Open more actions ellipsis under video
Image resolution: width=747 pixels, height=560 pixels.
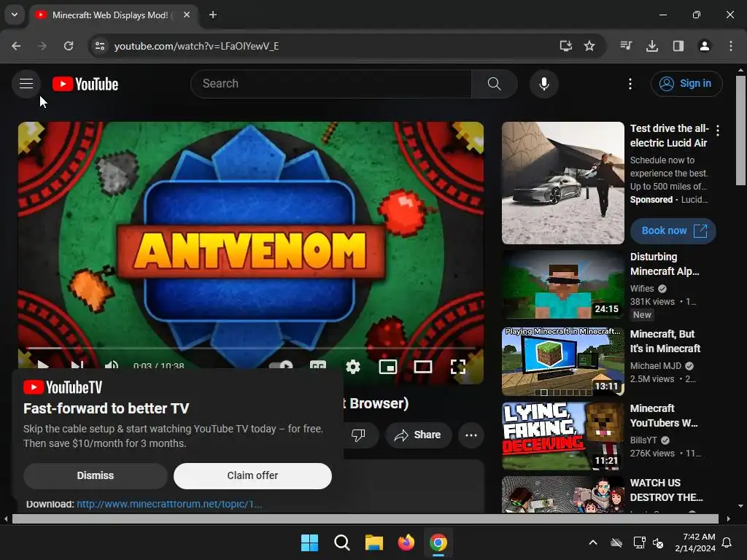tap(471, 435)
